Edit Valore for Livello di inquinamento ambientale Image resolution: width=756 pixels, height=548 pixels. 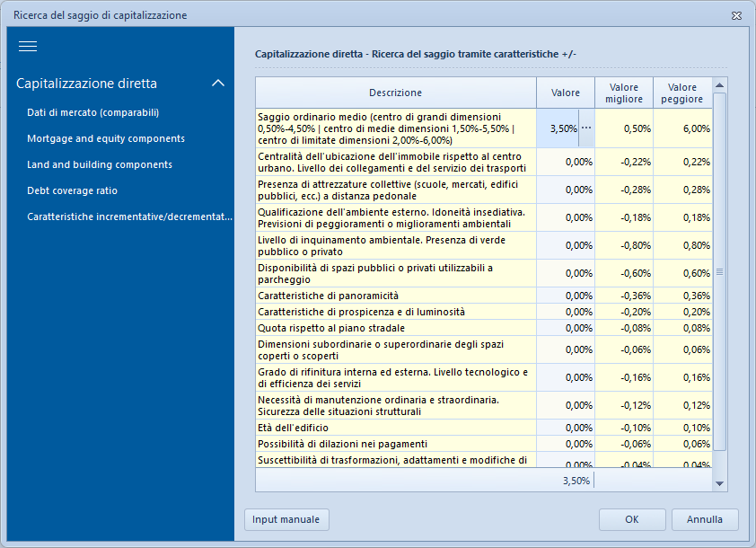click(566, 245)
